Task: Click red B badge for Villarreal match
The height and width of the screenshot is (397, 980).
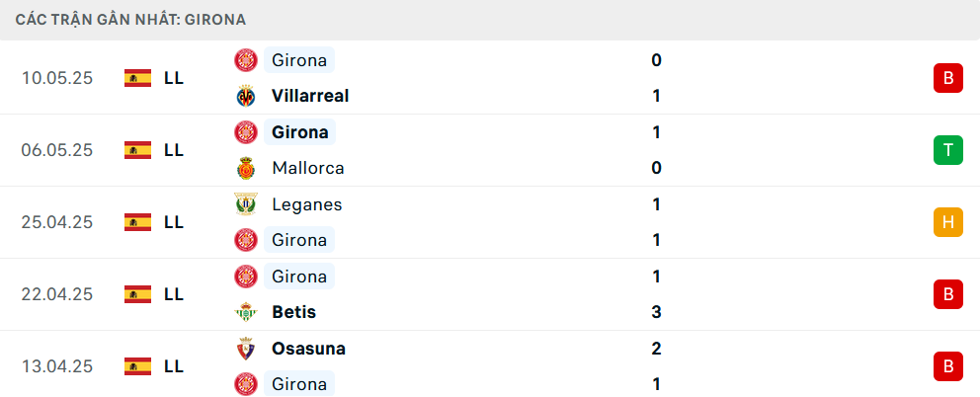Action: [948, 78]
